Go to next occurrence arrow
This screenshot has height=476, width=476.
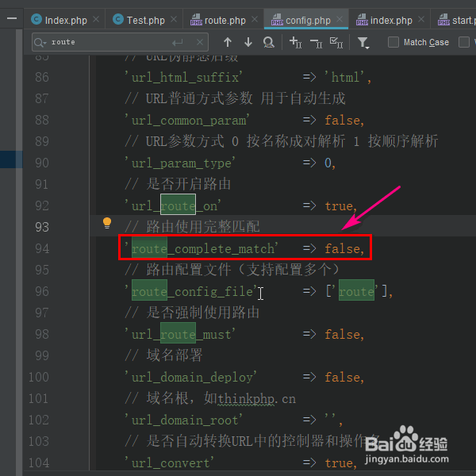248,42
